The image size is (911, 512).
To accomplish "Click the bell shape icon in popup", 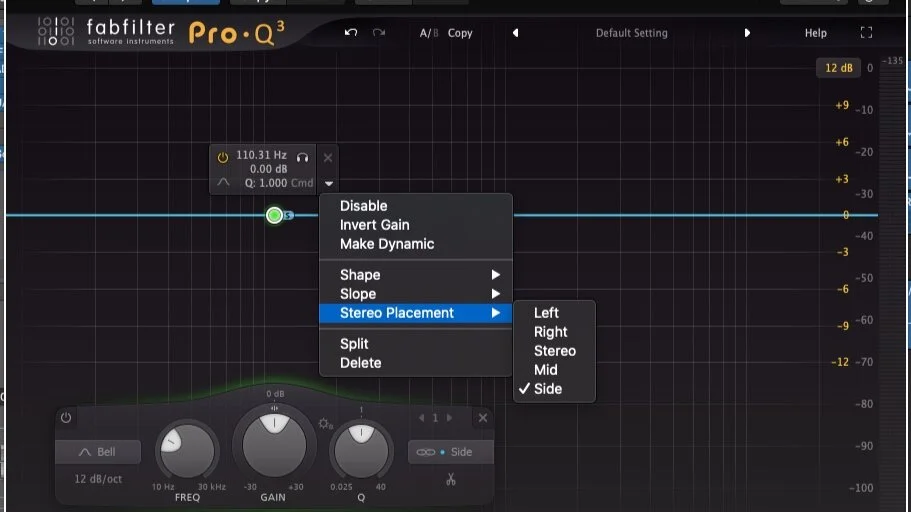I will pyautogui.click(x=223, y=182).
